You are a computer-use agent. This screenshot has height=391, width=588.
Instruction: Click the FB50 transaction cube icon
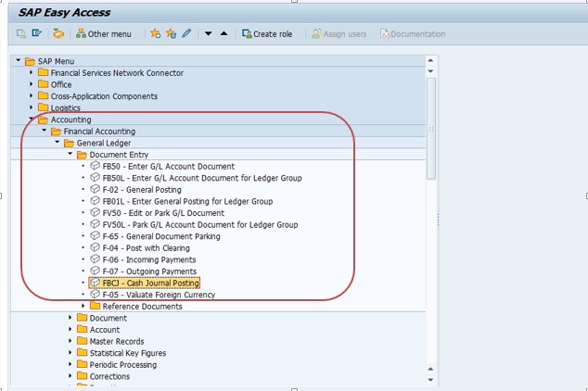click(x=95, y=165)
